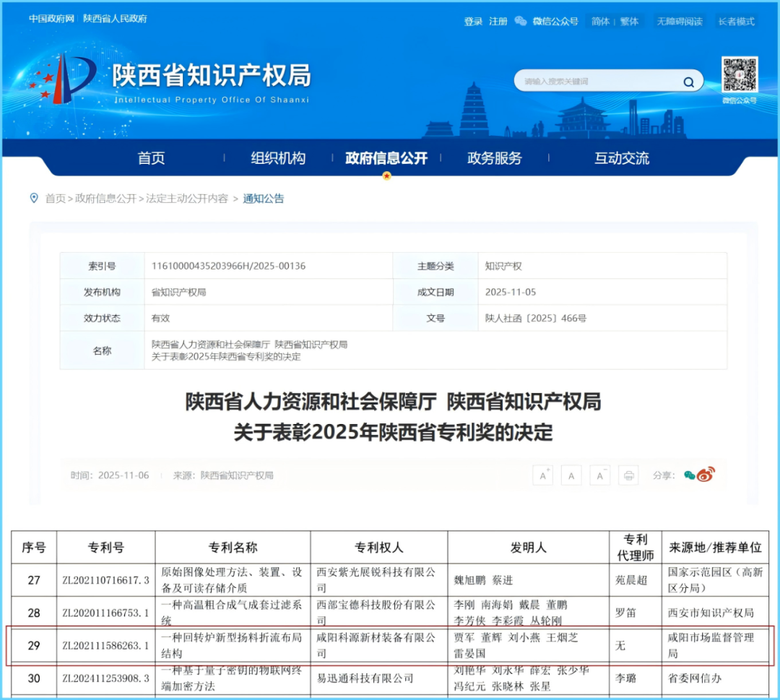Click the 登录 login link

click(472, 21)
